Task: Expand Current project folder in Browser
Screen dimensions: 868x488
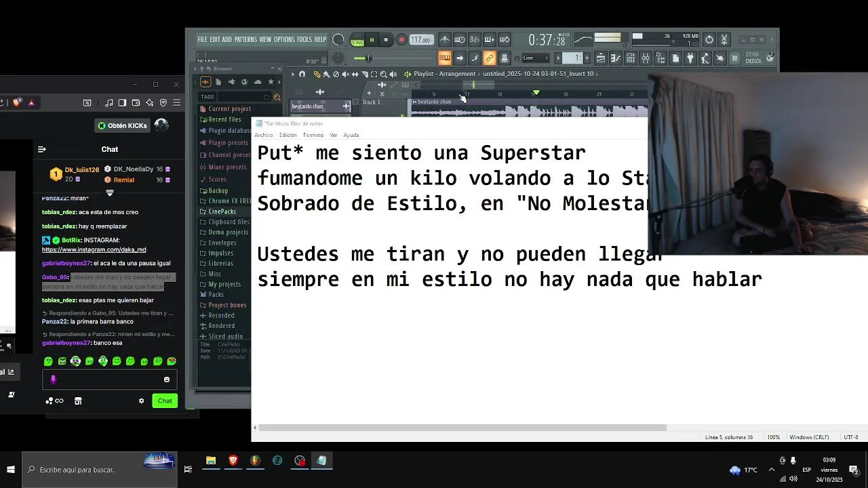Action: click(225, 108)
